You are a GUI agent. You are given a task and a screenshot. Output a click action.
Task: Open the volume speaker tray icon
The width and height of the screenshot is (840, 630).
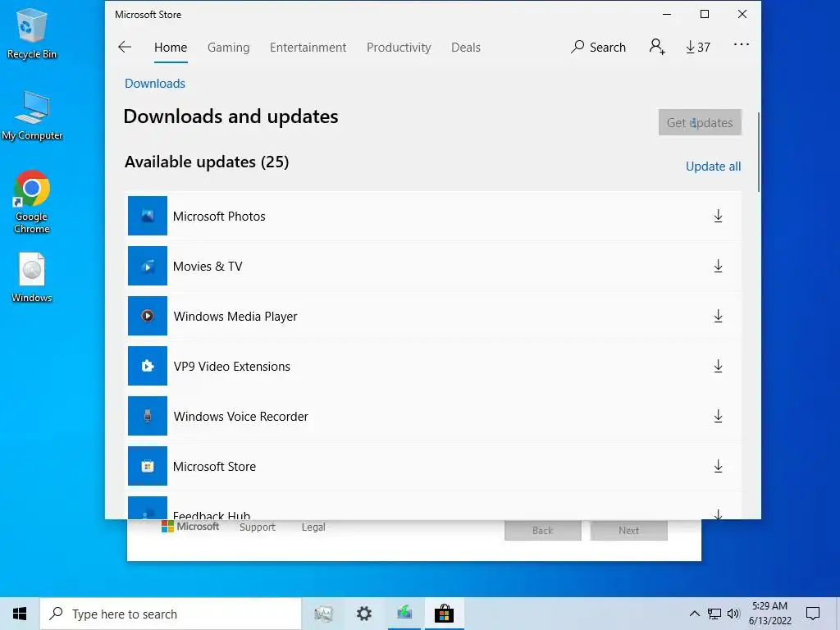(x=733, y=614)
